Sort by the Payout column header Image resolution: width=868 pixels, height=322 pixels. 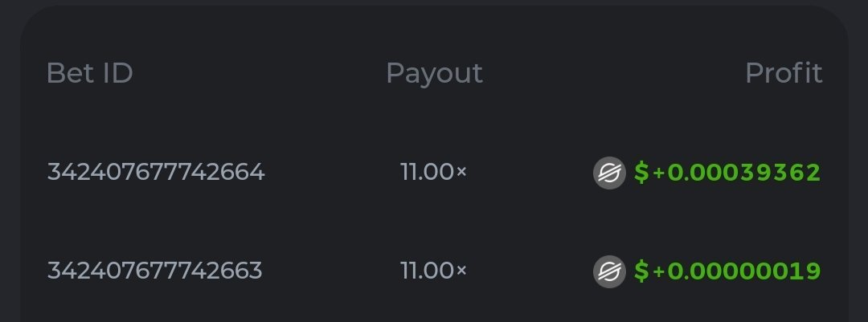point(434,73)
